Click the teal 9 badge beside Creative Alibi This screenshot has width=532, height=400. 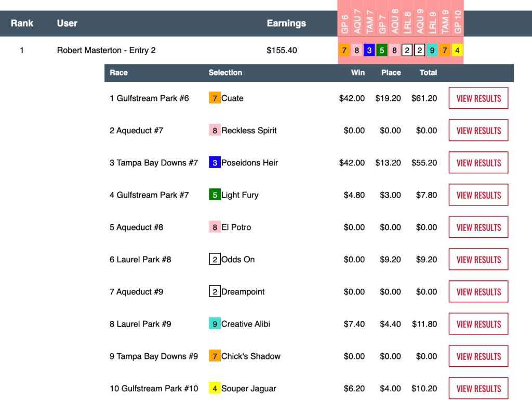point(215,324)
